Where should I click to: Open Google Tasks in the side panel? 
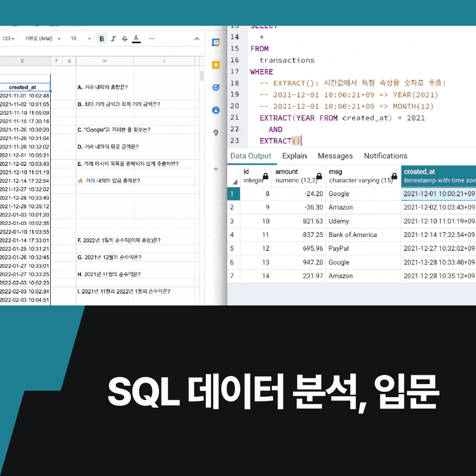point(216,87)
